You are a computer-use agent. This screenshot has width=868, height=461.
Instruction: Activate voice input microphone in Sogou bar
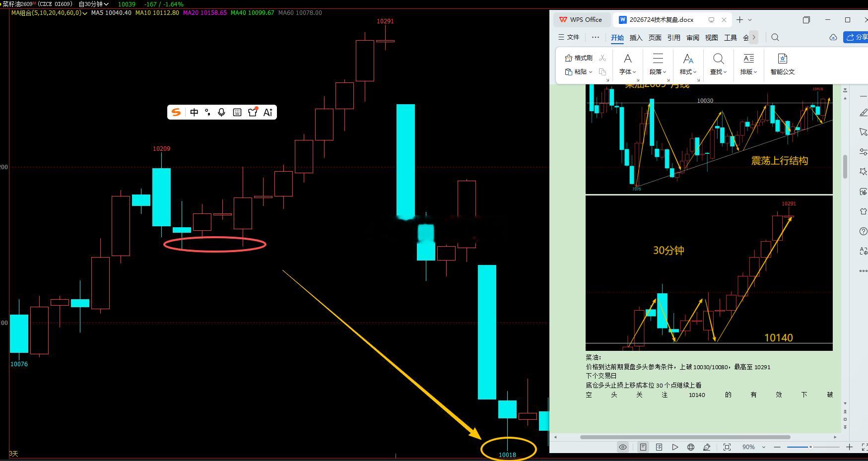click(221, 112)
